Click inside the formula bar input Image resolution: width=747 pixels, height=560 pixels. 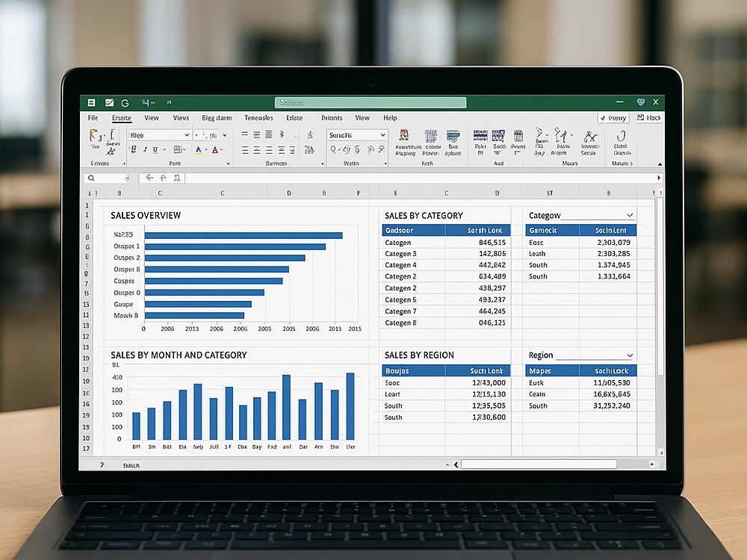click(420, 178)
